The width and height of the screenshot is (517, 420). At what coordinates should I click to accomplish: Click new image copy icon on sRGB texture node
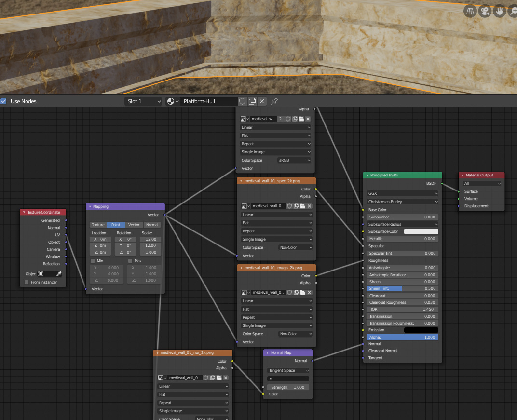(x=295, y=119)
